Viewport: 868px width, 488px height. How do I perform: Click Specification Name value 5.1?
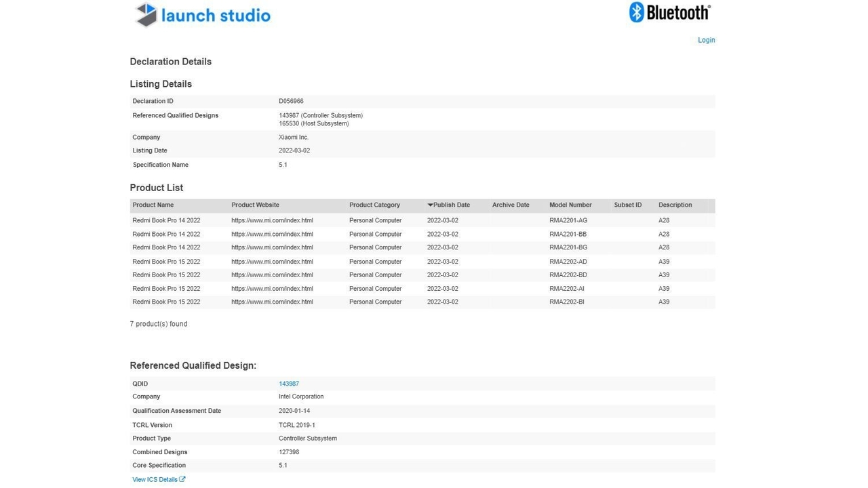point(283,165)
